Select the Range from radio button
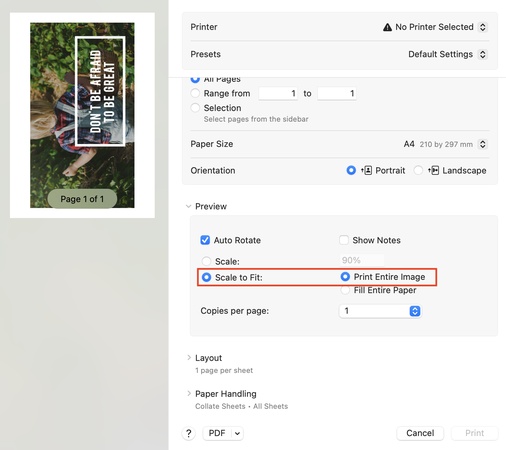Viewport: 506px width, 450px height. [195, 93]
